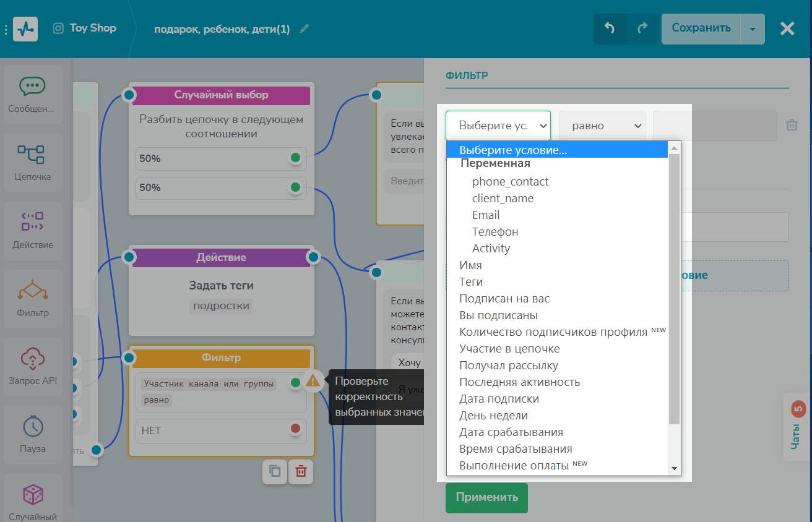Open the 'равно' operator dropdown

602,126
